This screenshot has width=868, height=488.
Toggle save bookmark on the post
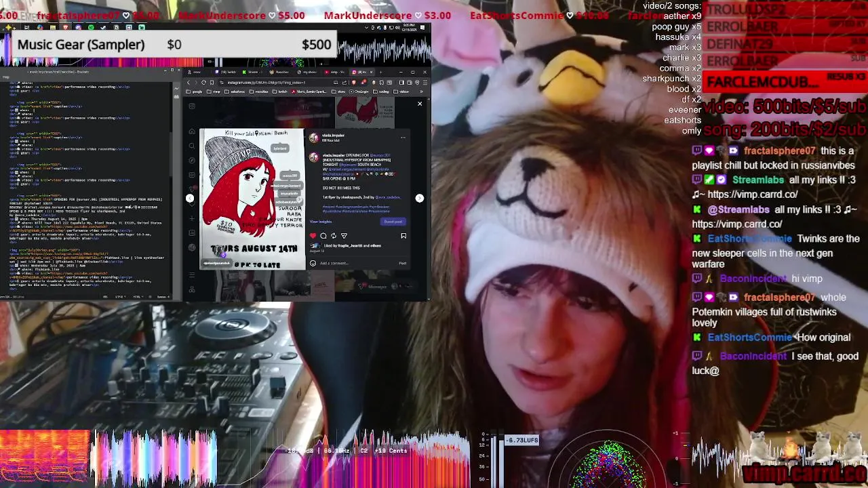403,236
